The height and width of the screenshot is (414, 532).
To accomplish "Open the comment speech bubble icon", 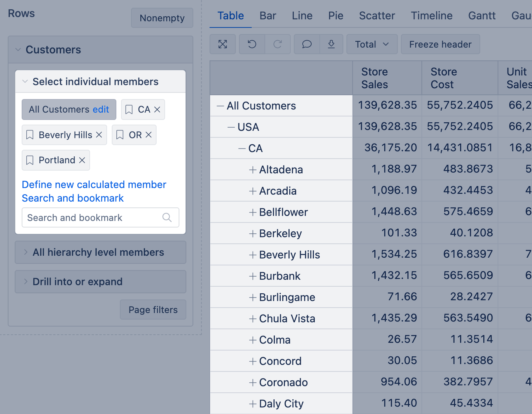I will point(307,44).
